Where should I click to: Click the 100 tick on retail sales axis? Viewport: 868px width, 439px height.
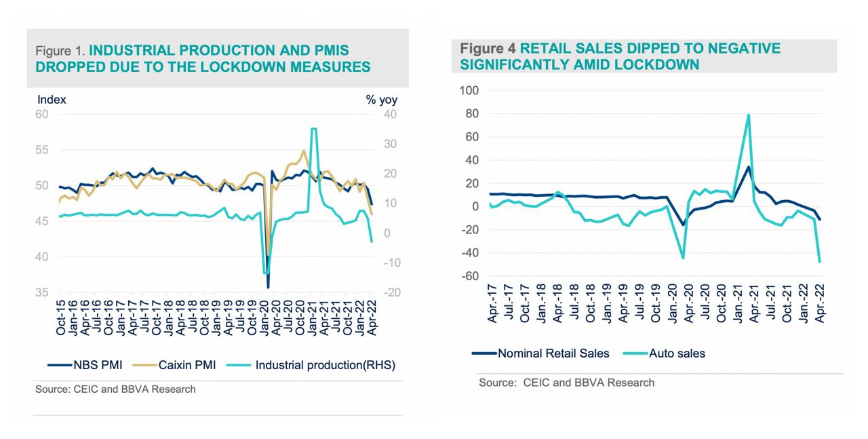(x=469, y=91)
